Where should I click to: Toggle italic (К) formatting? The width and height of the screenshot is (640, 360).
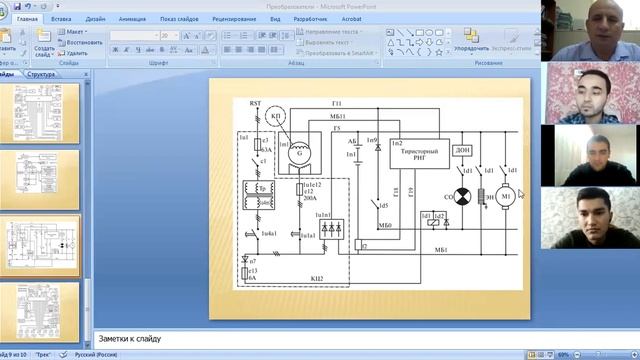coord(127,50)
